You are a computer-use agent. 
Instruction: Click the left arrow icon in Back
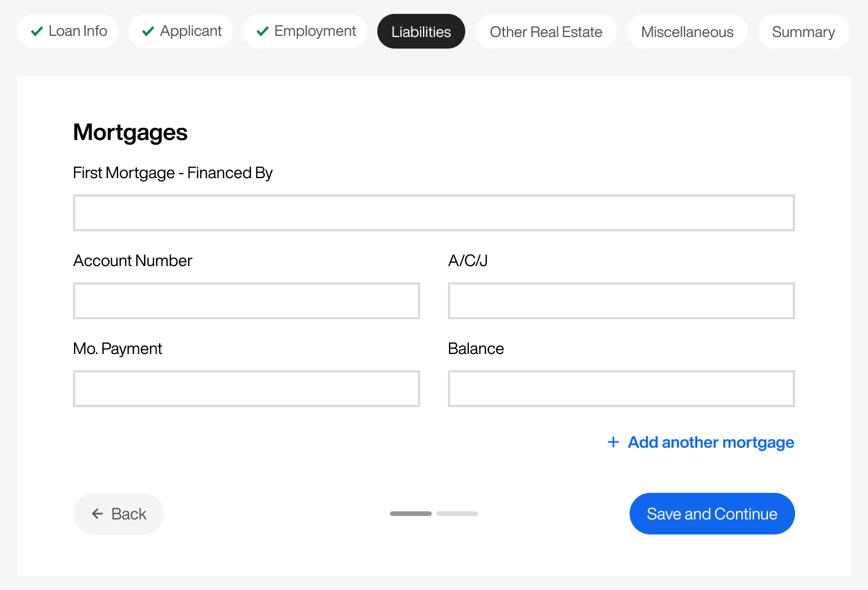98,514
